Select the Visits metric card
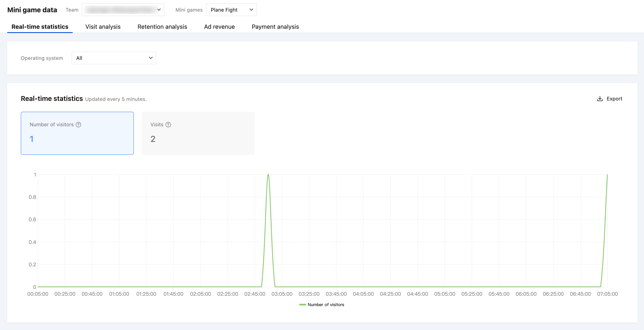 click(198, 133)
